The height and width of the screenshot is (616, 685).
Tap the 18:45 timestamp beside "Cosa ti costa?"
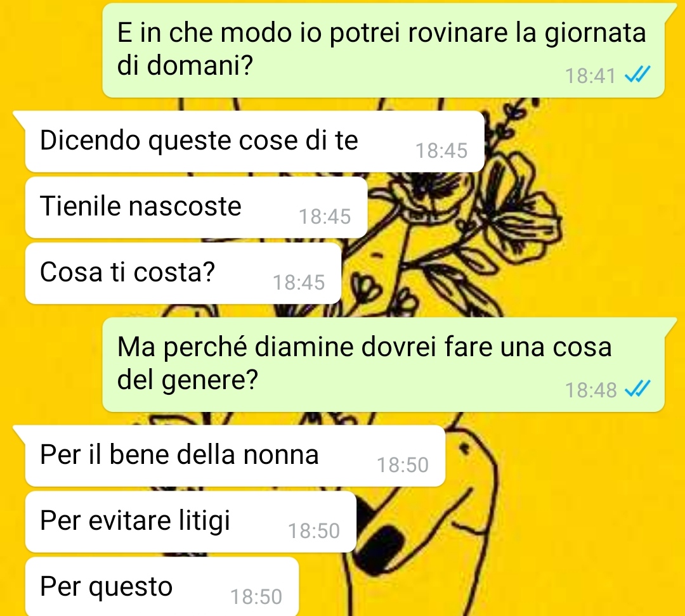click(x=299, y=283)
